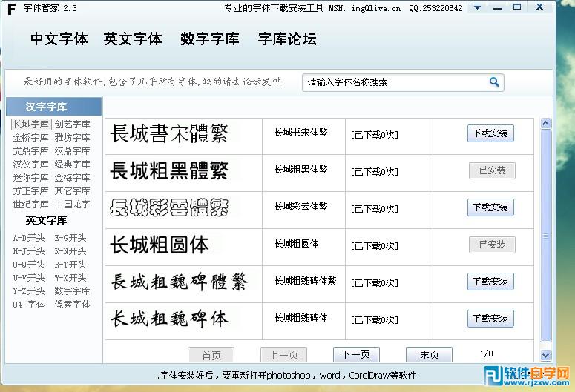Click 已安装 button for 长城粗黑体繁
The height and width of the screenshot is (392, 575).
(x=492, y=170)
